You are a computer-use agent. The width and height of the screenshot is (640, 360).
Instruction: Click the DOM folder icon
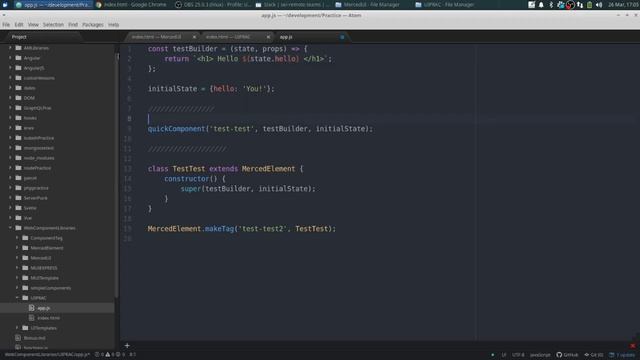[x=18, y=98]
